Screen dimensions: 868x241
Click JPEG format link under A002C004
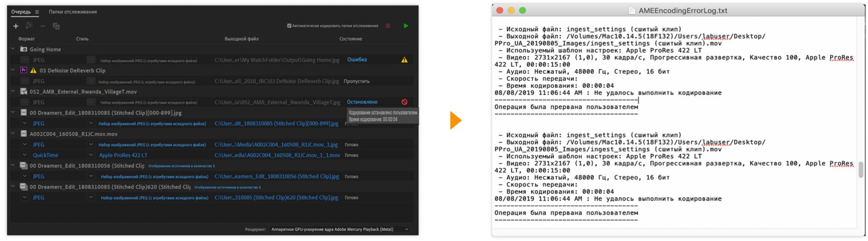38,145
